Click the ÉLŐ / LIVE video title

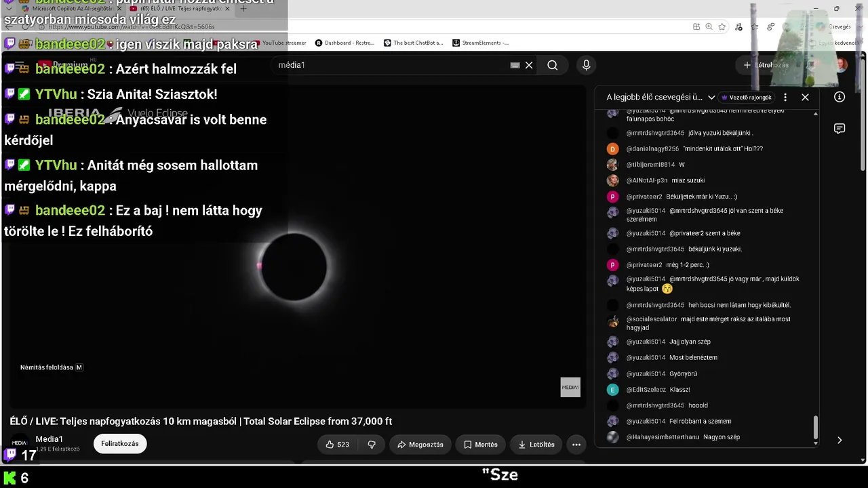(201, 422)
